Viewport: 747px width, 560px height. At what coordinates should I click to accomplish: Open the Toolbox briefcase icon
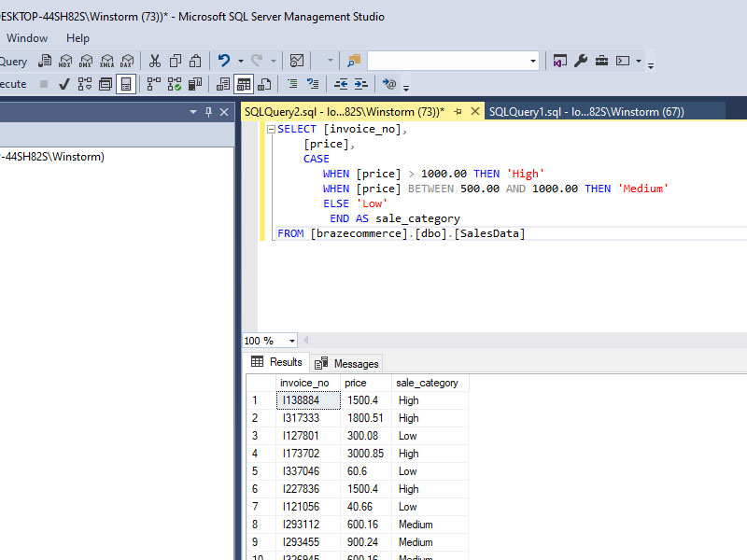[602, 62]
